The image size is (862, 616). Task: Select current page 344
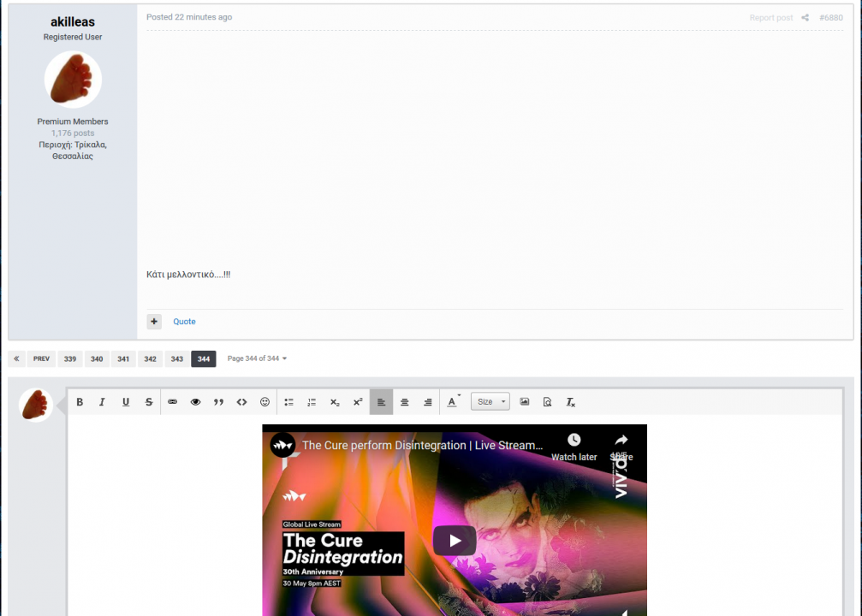coord(204,358)
